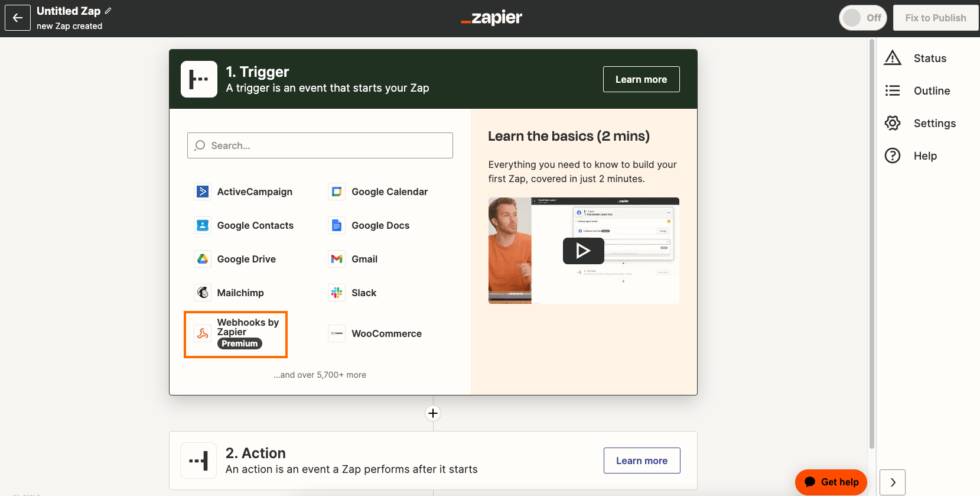The image size is (980, 496).
Task: Click the Fix to Publish button
Action: coord(936,18)
